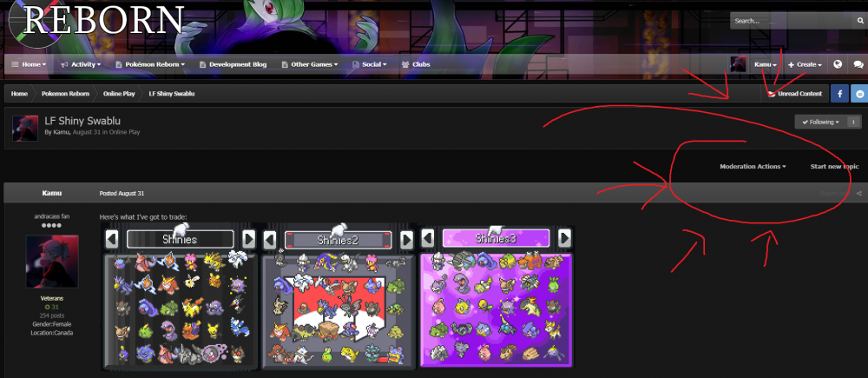Focus the Search input field
Viewport: 868px width, 378px height.
(792, 21)
